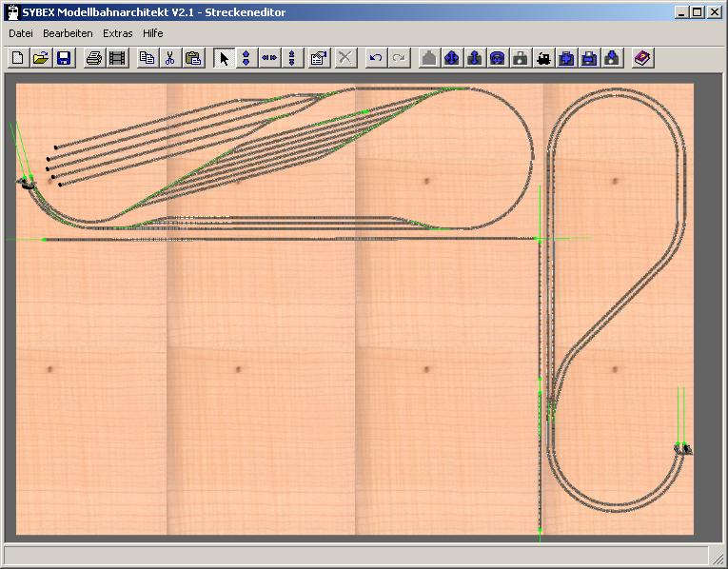Screen dimensions: 728x569
Task: Copy the selected track pieces
Action: [x=147, y=58]
